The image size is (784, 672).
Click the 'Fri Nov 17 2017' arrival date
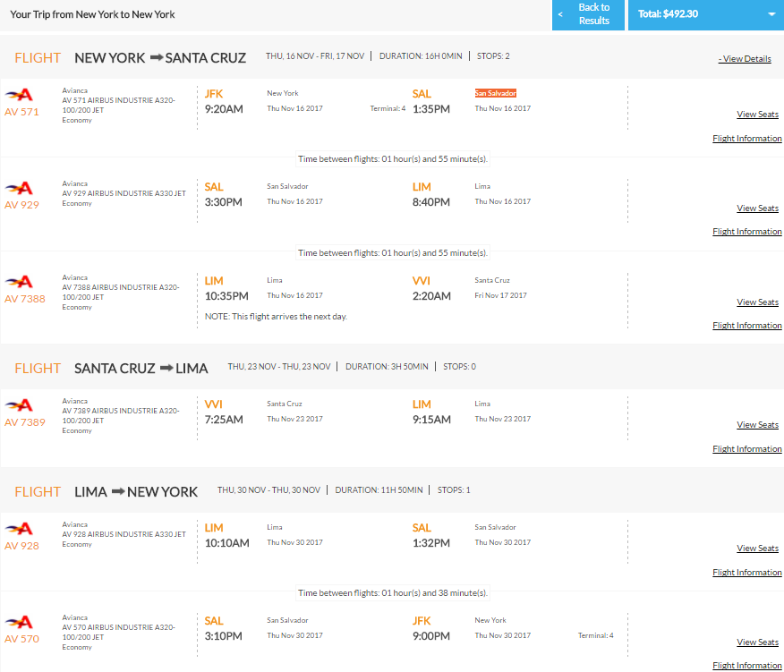(x=500, y=295)
